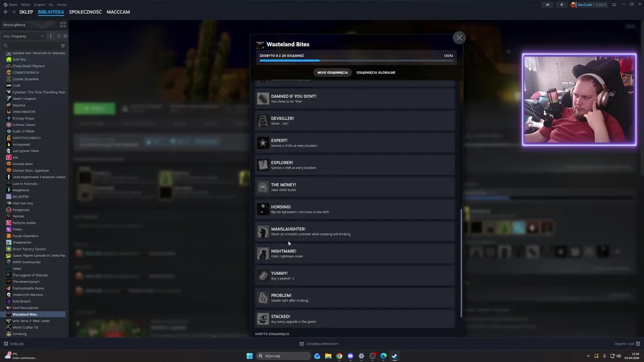The width and height of the screenshot is (644, 362).
Task: Select Zomborg in game list
Action: 20,334
